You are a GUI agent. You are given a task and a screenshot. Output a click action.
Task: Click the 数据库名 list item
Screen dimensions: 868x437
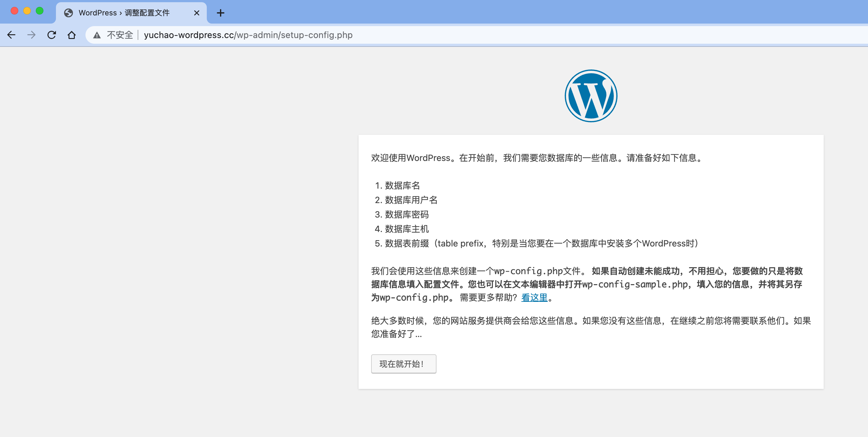tap(402, 185)
